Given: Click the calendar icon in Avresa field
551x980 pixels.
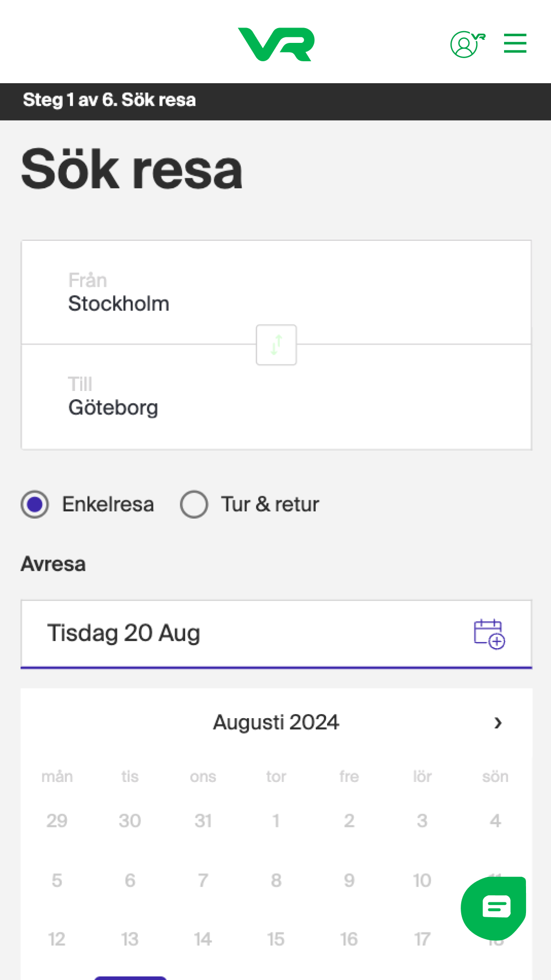Looking at the screenshot, I should click(489, 634).
